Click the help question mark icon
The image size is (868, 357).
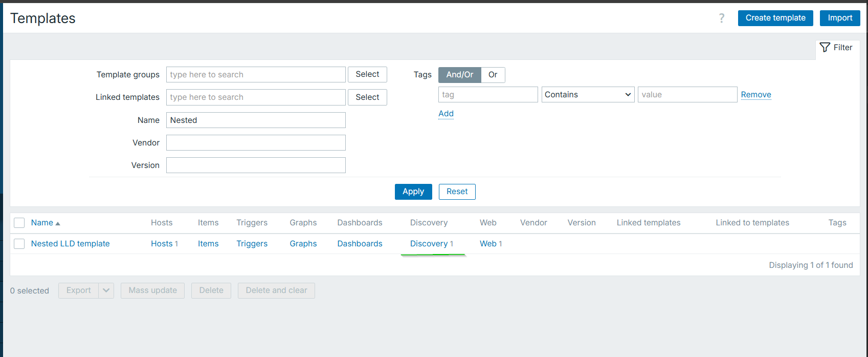point(721,18)
